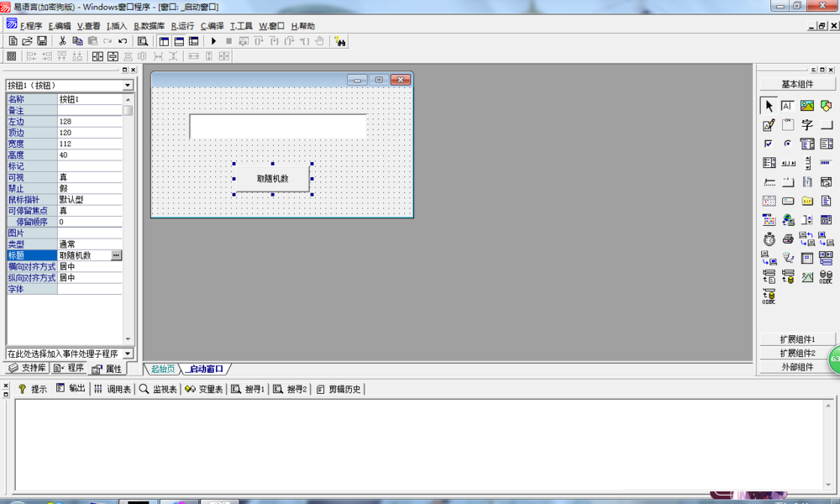The width and height of the screenshot is (840, 504).
Task: Click the Save file toolbar icon
Action: coord(41,41)
